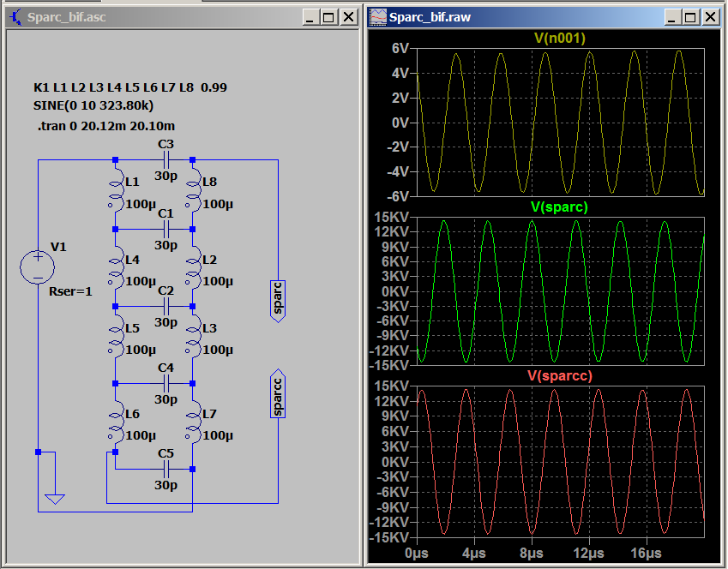Click the Rser=1 parameter text
The image size is (728, 569).
71,291
